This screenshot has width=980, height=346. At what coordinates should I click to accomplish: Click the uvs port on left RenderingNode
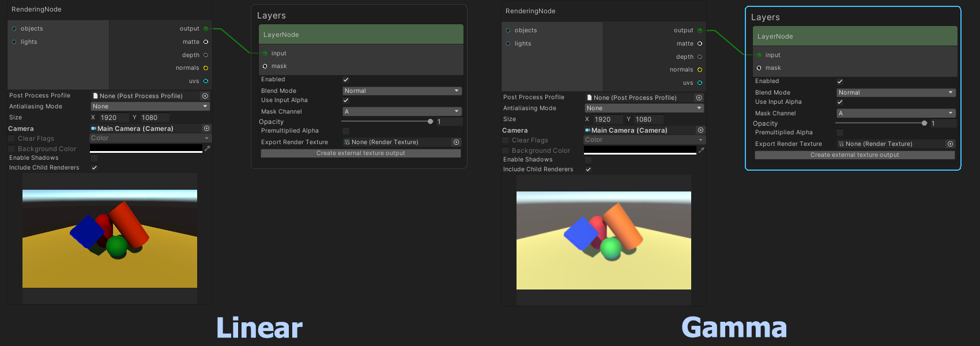[x=206, y=81]
